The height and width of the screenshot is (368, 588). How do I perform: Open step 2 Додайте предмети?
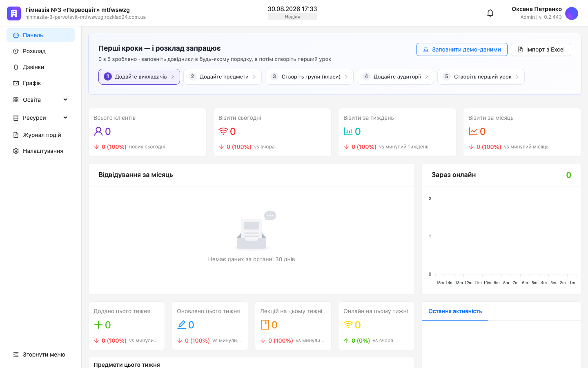223,76
